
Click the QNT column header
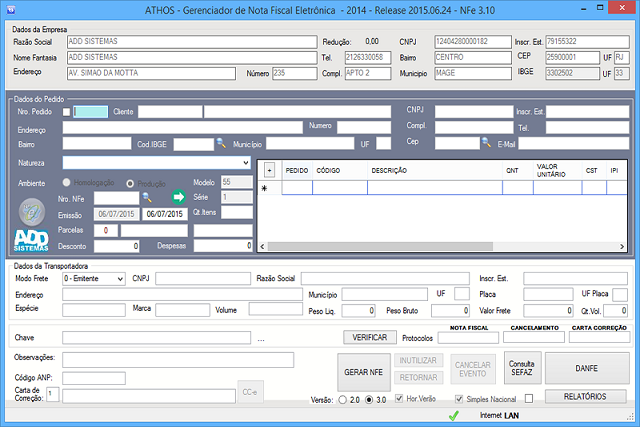pyautogui.click(x=518, y=170)
